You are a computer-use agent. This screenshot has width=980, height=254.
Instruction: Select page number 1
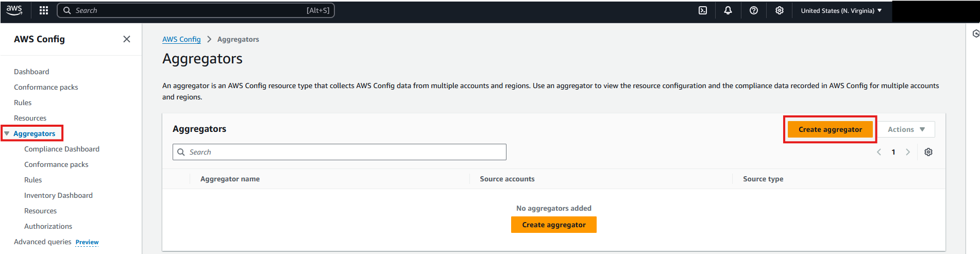(x=893, y=152)
